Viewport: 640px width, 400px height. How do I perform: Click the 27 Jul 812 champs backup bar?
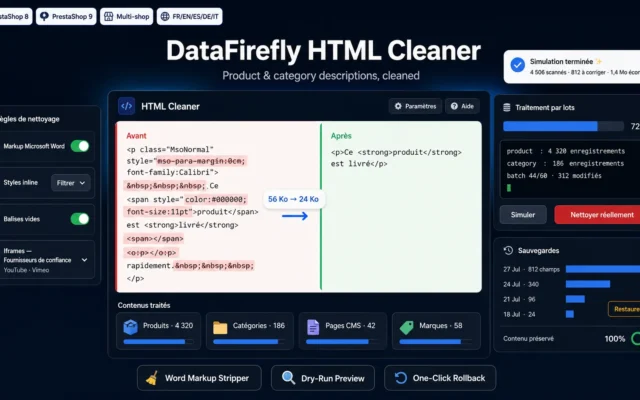[x=602, y=269]
